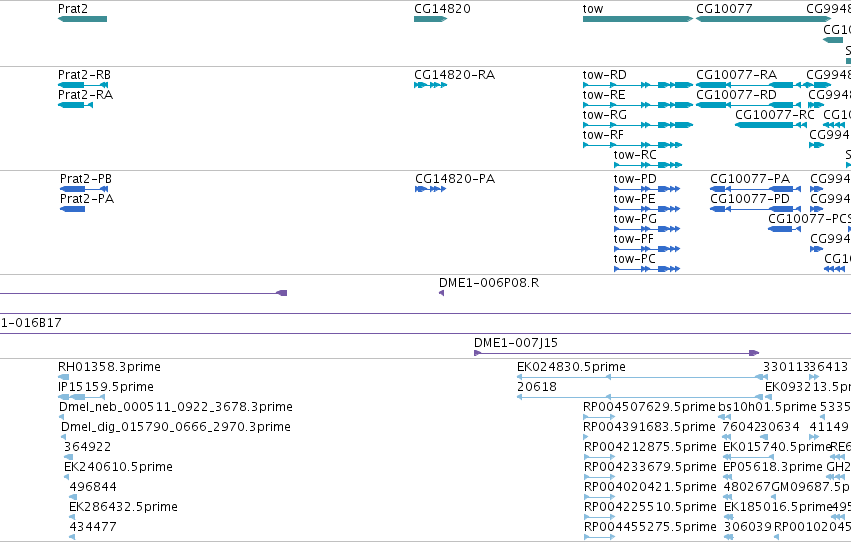Image resolution: width=851 pixels, height=542 pixels.
Task: Select transcript tow-RC
Action: [x=648, y=165]
